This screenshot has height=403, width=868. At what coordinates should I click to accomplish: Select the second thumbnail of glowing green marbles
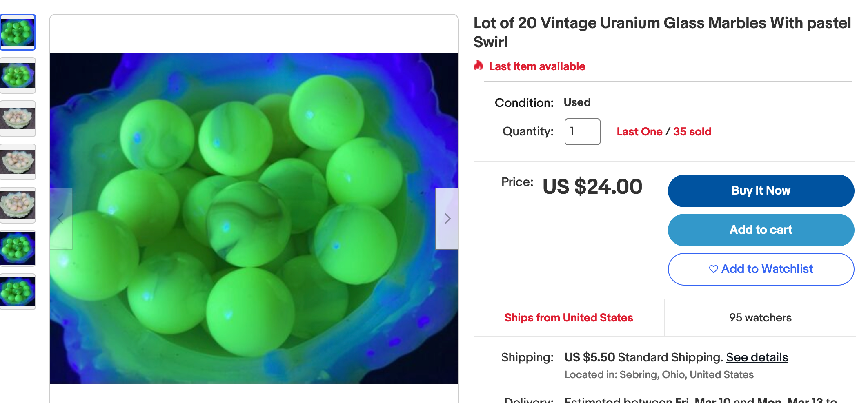[x=18, y=75]
